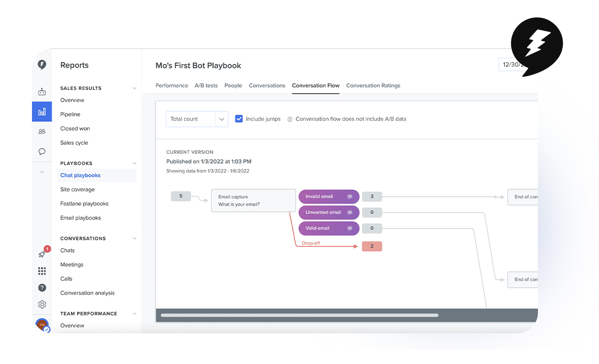Viewport: 599px width, 364px height.
Task: Click the Drift lightning logo in sidebar
Action: coord(42,65)
